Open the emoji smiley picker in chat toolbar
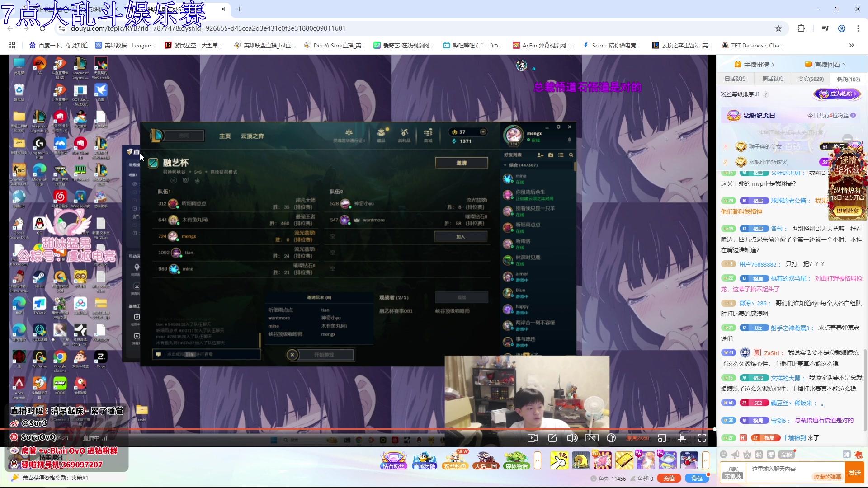This screenshot has width=868, height=488. pyautogui.click(x=724, y=454)
